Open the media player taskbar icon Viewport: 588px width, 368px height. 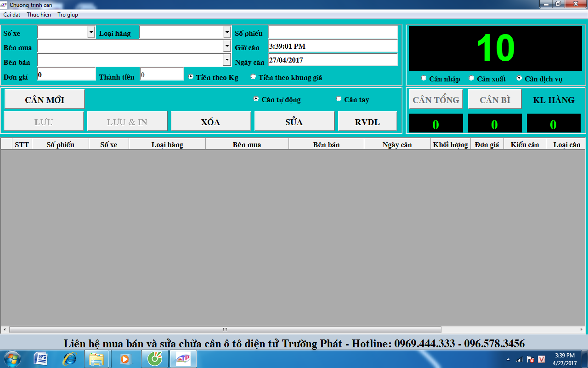pos(125,359)
